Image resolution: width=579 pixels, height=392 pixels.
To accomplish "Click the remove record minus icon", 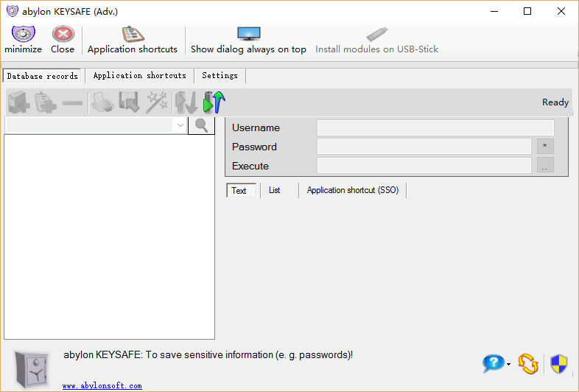I will coord(72,102).
